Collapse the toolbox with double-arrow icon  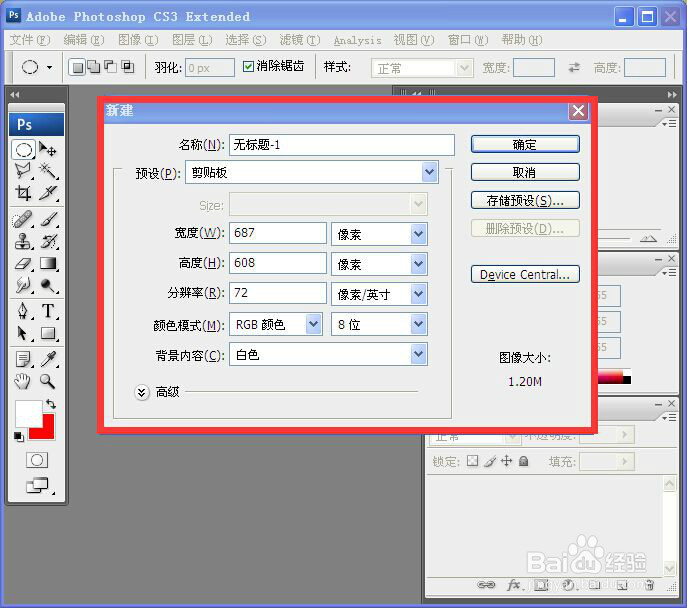15,94
